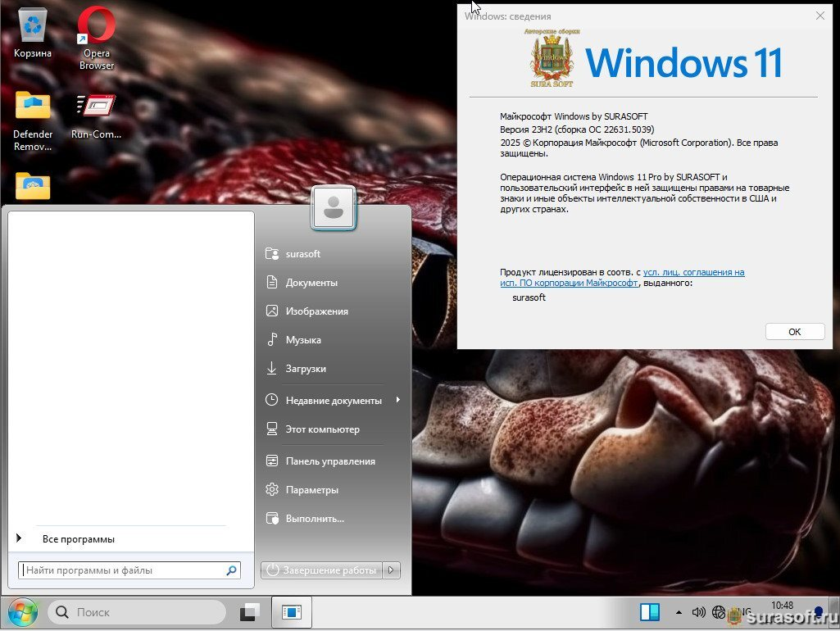840x631 pixels.
Task: Open Панель управления from Start menu
Action: [x=329, y=461]
